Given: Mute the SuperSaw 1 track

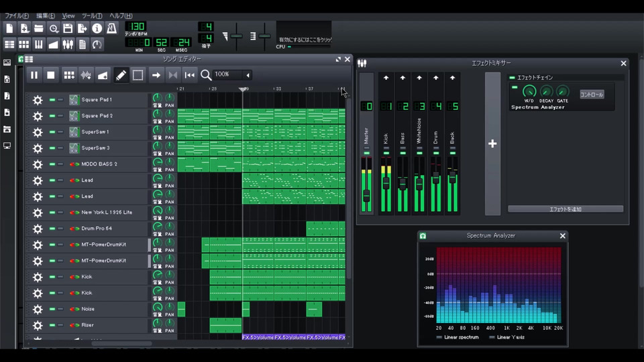Looking at the screenshot, I should [52, 132].
